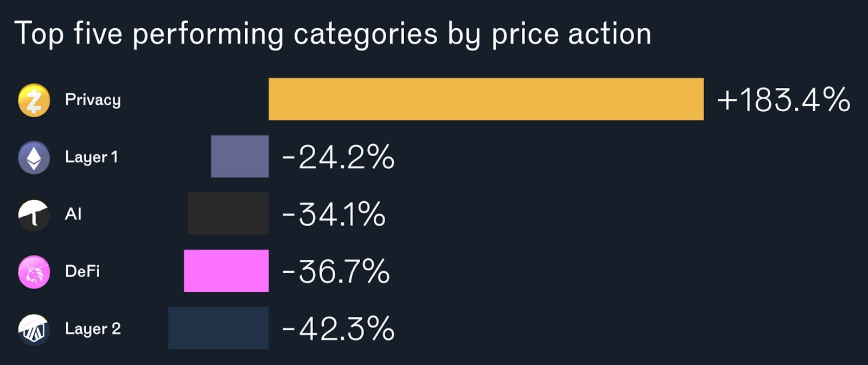The width and height of the screenshot is (868, 365).
Task: Click the -36.7% value
Action: coord(336,271)
